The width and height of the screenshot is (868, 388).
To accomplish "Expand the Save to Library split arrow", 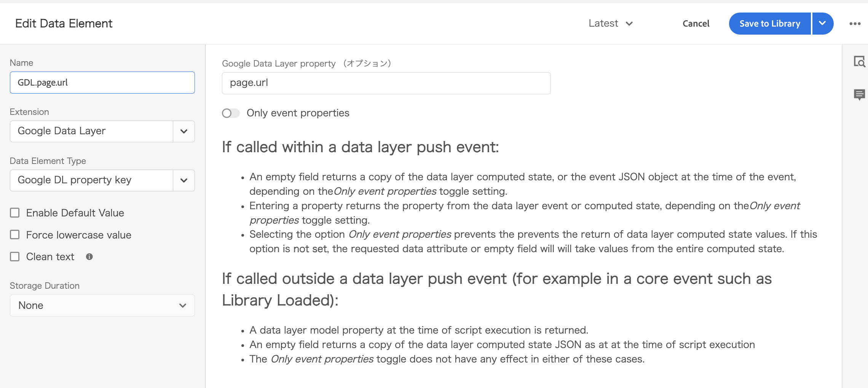I will 823,24.
